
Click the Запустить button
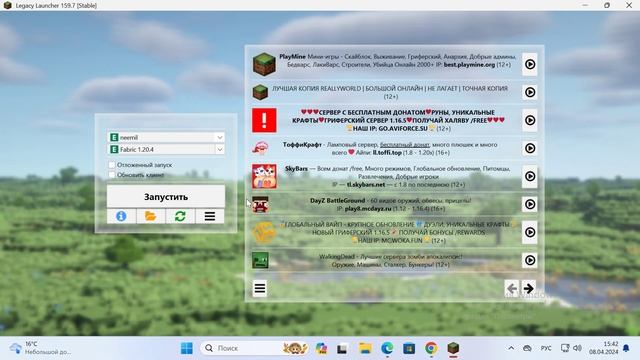click(166, 197)
